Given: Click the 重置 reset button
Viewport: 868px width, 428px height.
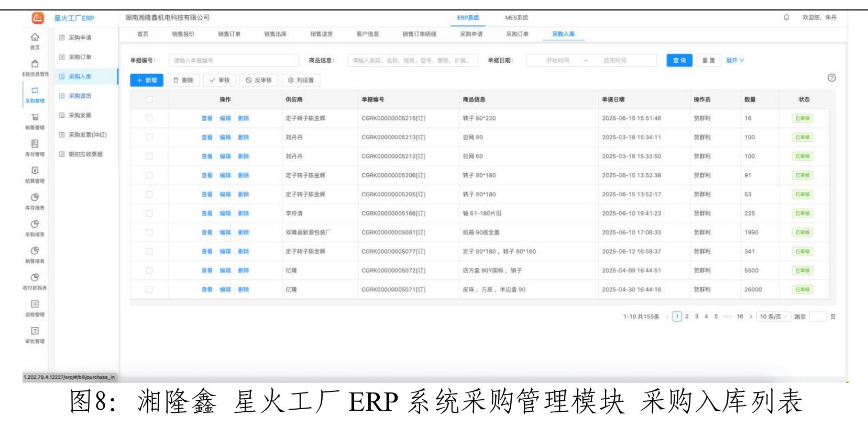Looking at the screenshot, I should (709, 61).
